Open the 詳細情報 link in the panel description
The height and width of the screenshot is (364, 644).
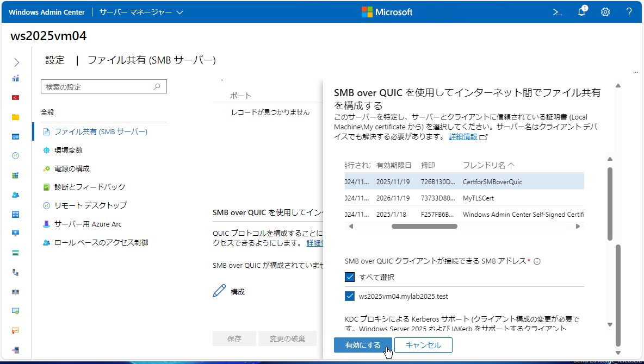coord(462,136)
